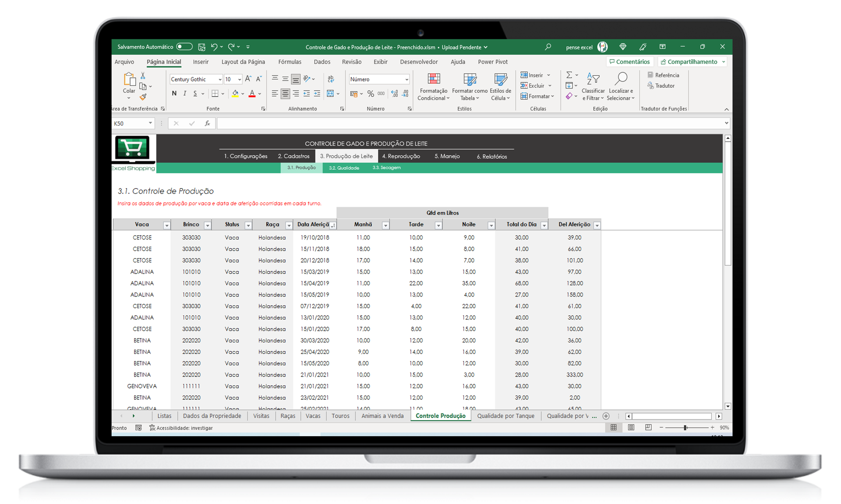Viewport: 841px width, 504px height.
Task: Switch to Qualidade por Tanque sheet
Action: pyautogui.click(x=505, y=416)
